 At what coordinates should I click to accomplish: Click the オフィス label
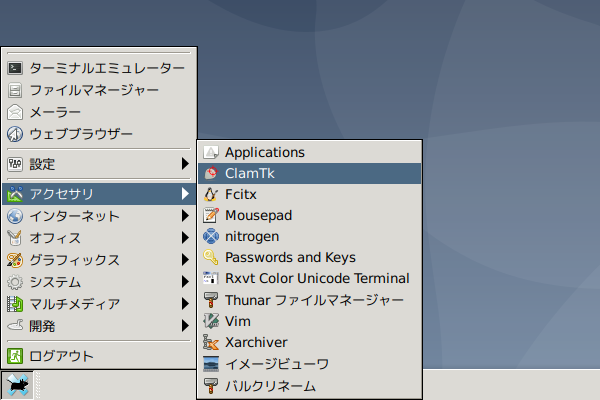(55, 238)
